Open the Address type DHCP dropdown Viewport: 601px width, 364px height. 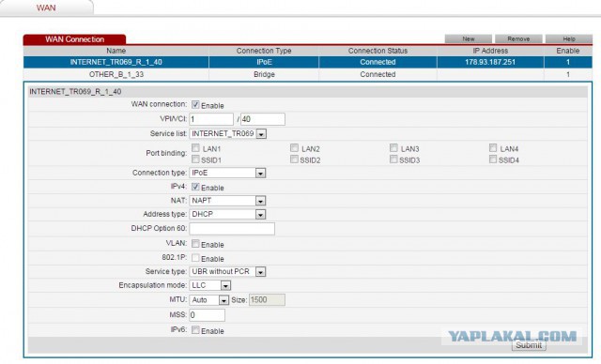227,214
